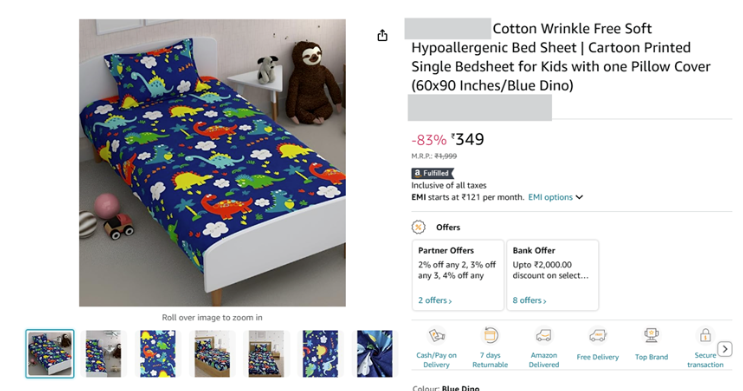Screen dimensions: 743x391
Task: Select the sixth thumbnail showing close-up print
Action: point(320,354)
